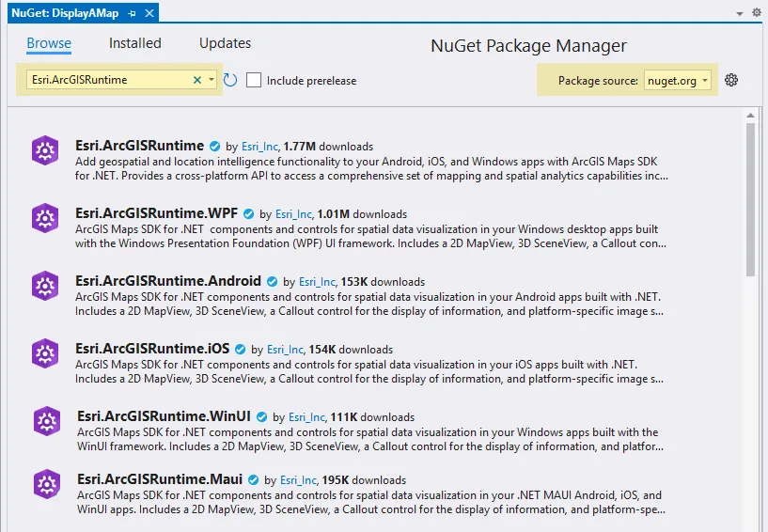Switch to the Installed tab
The image size is (768, 532).
(134, 43)
